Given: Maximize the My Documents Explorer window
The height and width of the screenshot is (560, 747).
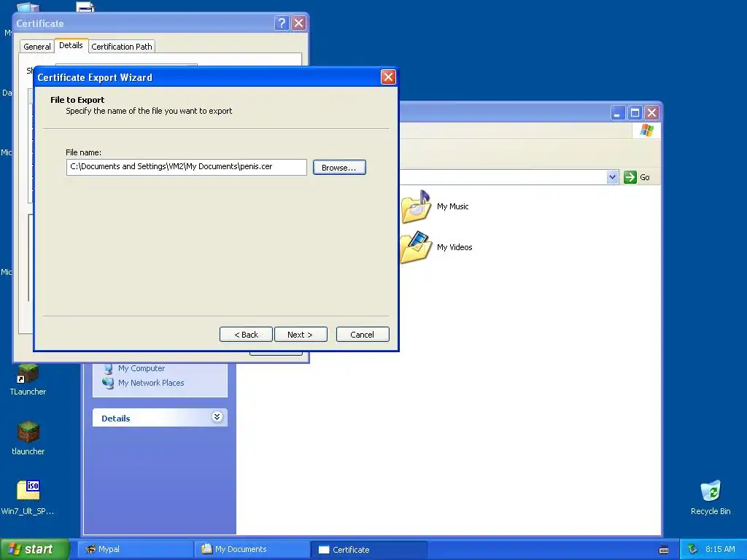Looking at the screenshot, I should tap(635, 113).
